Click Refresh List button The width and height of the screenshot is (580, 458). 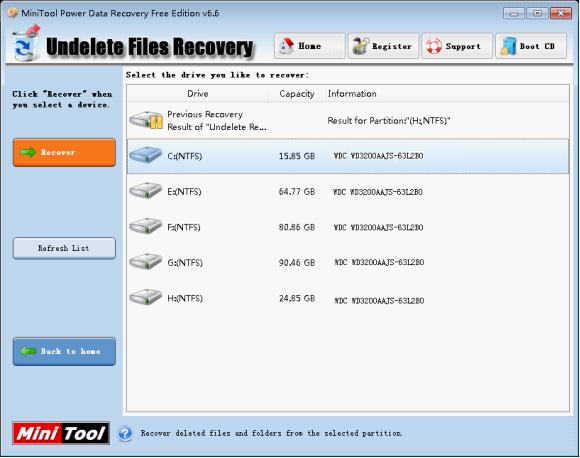pos(64,248)
